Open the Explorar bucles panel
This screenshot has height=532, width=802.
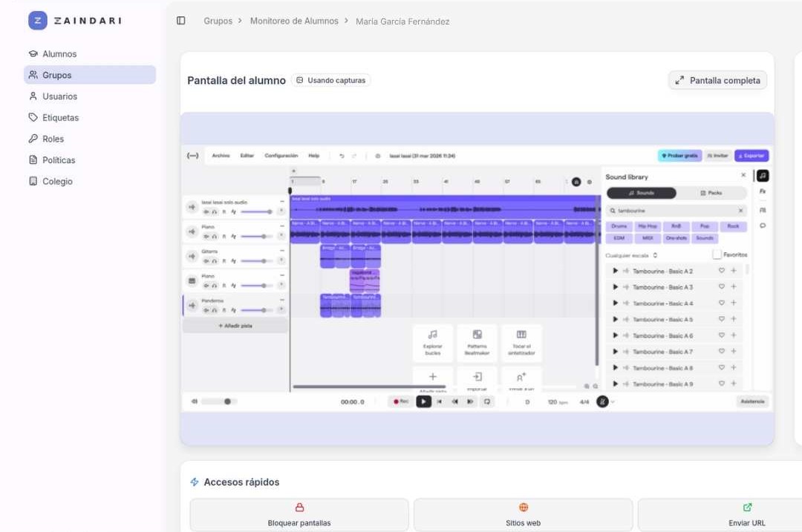[433, 343]
